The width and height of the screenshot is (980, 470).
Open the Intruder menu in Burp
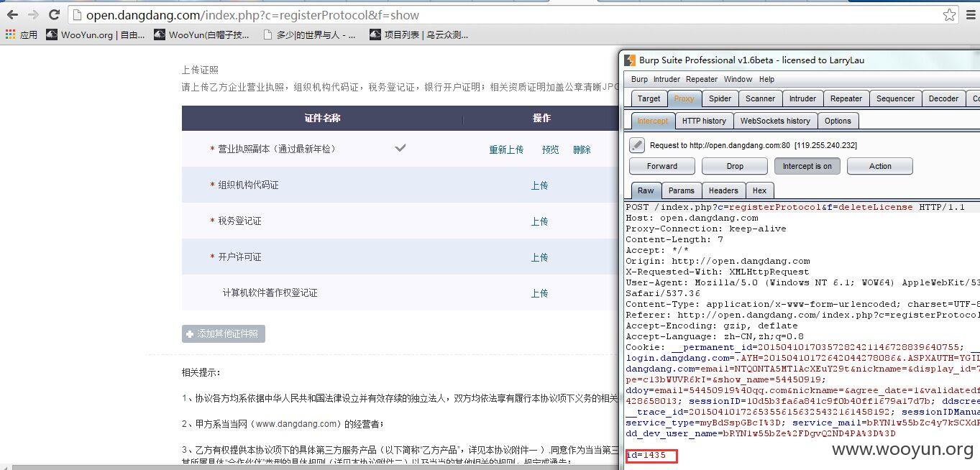pos(667,79)
